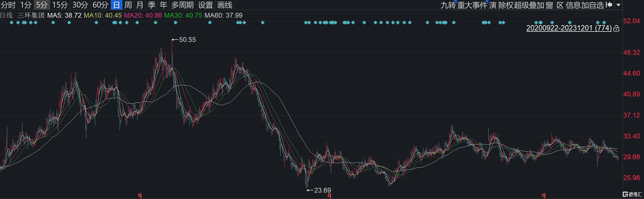Click the leftmost event diamond marker

click(x=11, y=23)
